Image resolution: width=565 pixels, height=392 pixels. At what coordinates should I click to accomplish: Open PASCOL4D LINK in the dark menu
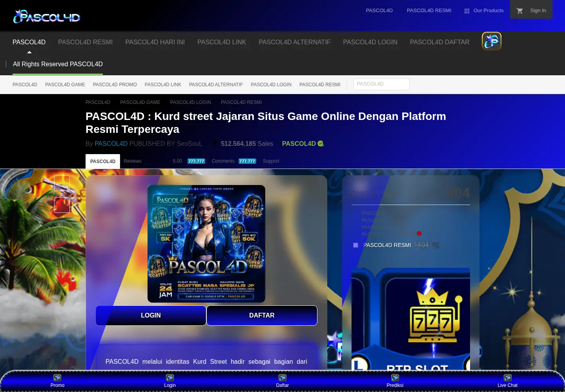[x=222, y=42]
